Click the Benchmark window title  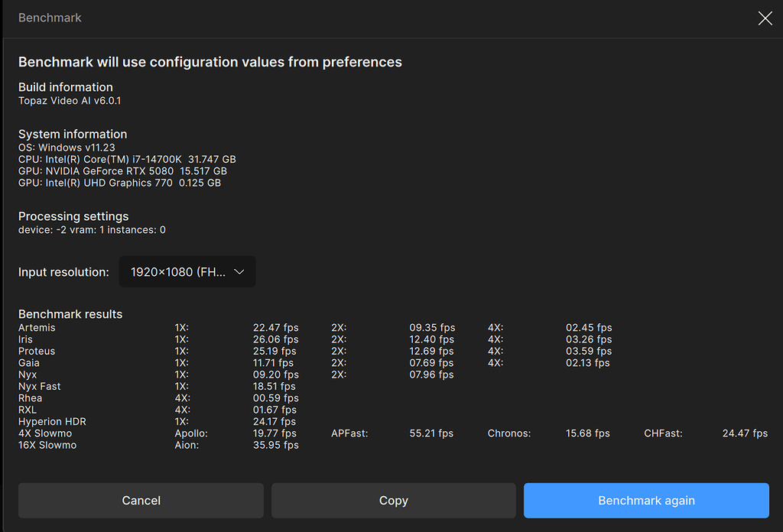50,18
